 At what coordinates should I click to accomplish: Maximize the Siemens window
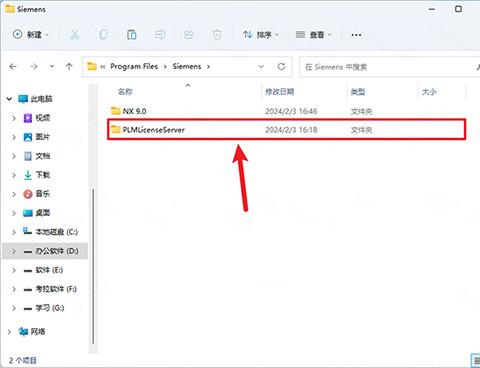pyautogui.click(x=458, y=9)
